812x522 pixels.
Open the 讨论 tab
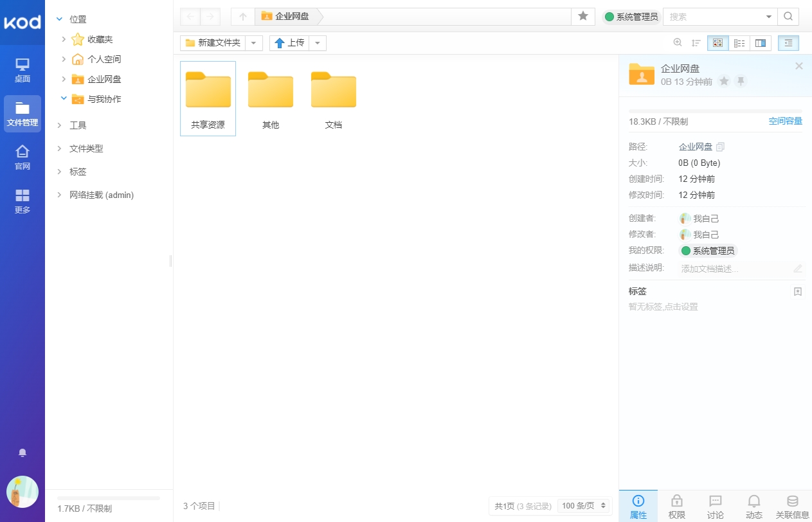(715, 506)
